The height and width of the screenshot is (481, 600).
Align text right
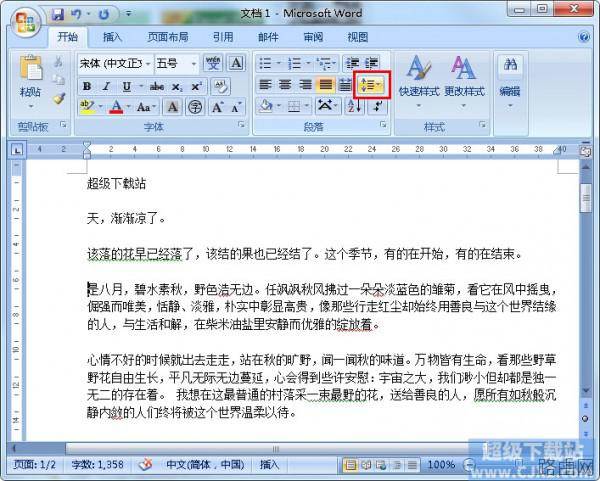(x=305, y=85)
